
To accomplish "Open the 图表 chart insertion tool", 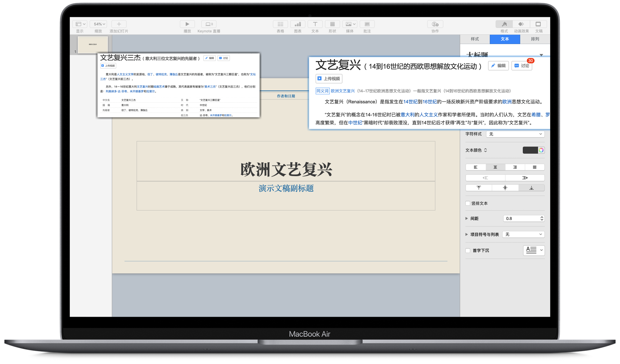I will pyautogui.click(x=298, y=24).
